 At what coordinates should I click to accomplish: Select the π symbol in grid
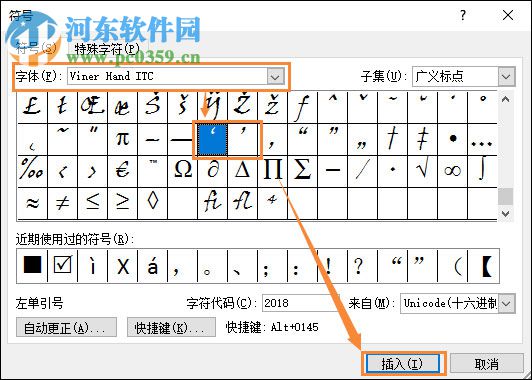[x=122, y=139]
